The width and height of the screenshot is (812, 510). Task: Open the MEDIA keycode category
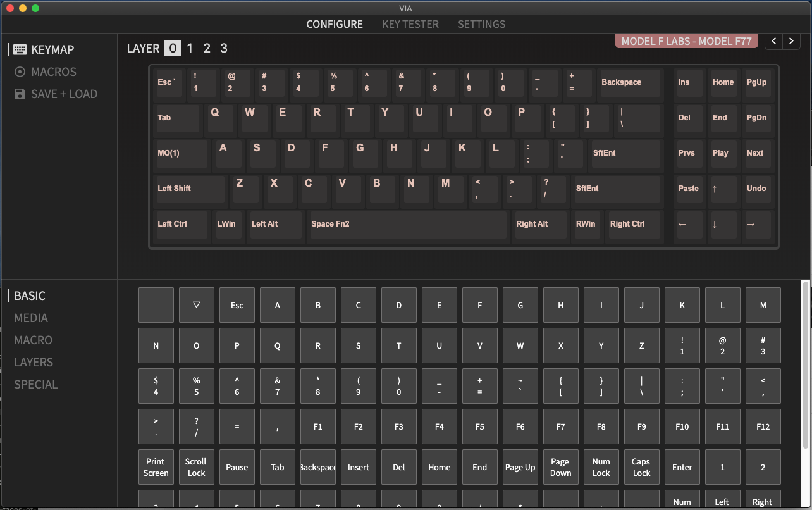pos(31,318)
